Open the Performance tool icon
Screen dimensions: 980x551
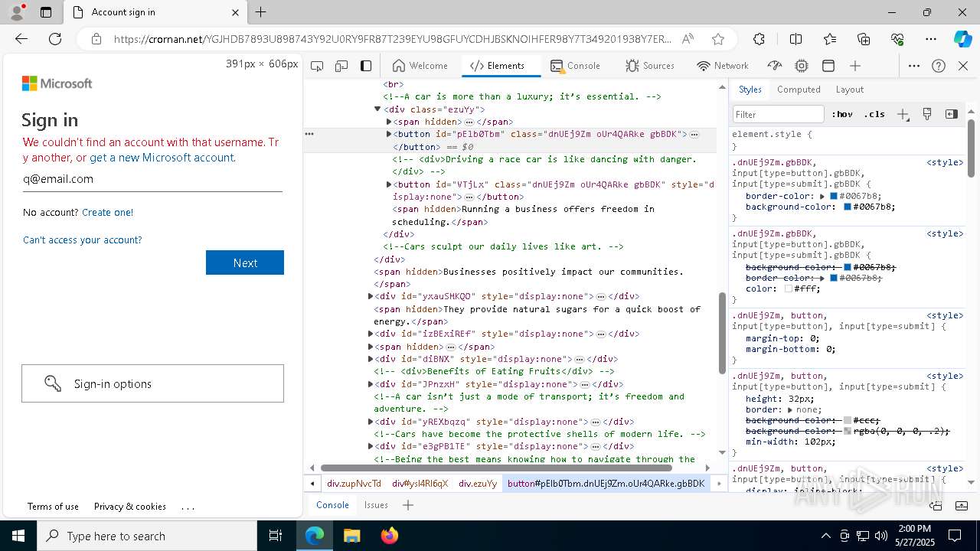pyautogui.click(x=775, y=66)
